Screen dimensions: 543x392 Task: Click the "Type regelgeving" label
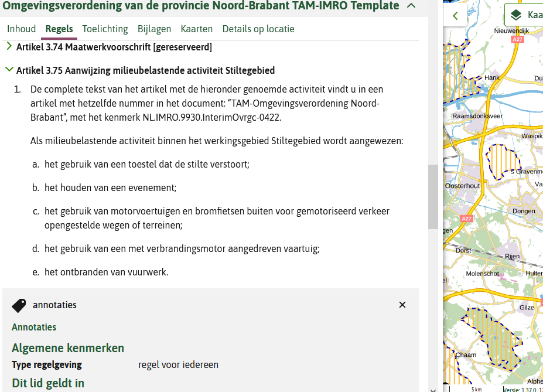click(47, 364)
